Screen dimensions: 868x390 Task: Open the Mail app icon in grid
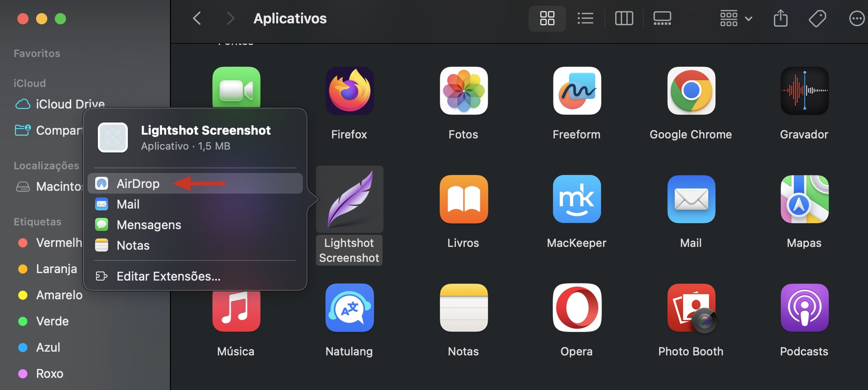click(x=691, y=199)
